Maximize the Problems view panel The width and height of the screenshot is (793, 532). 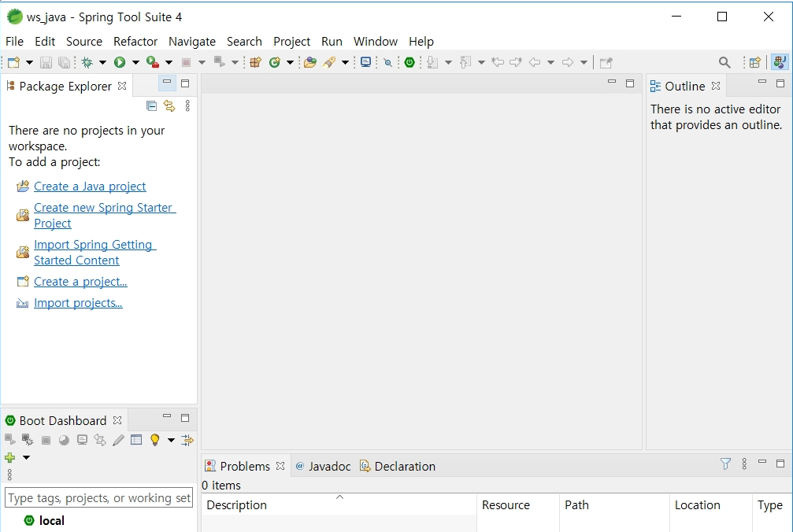pos(780,464)
